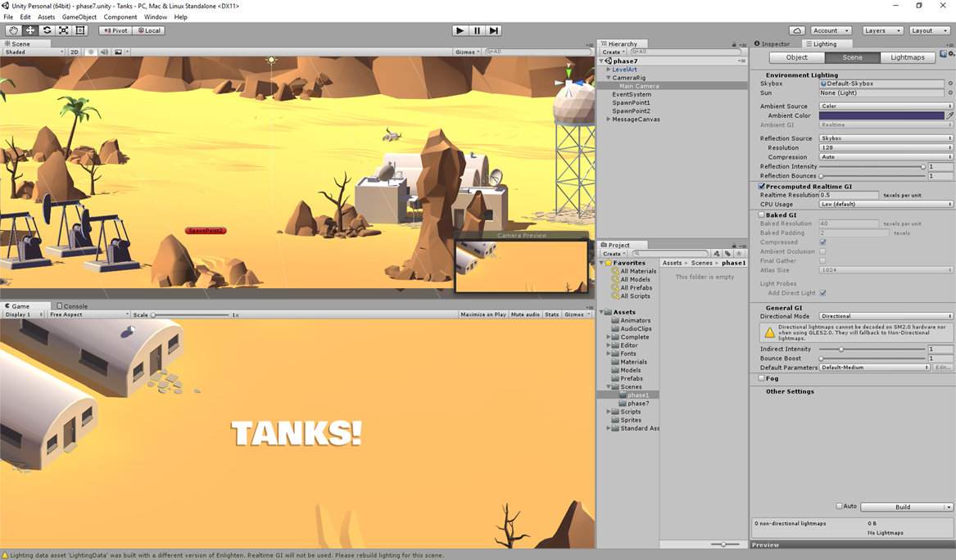
Task: Select the Rotate tool in the toolbar
Action: [47, 30]
